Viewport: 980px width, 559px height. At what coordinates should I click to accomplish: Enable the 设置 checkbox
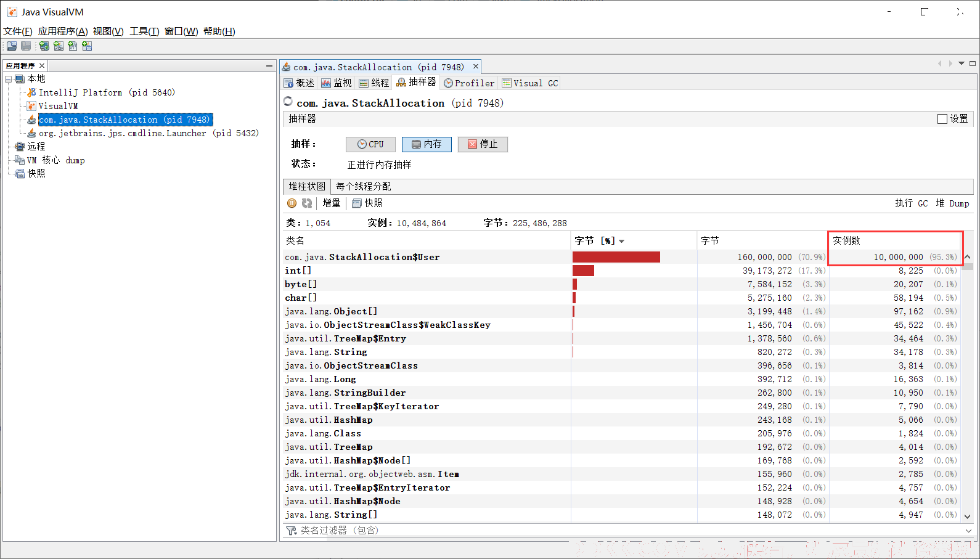coord(942,119)
